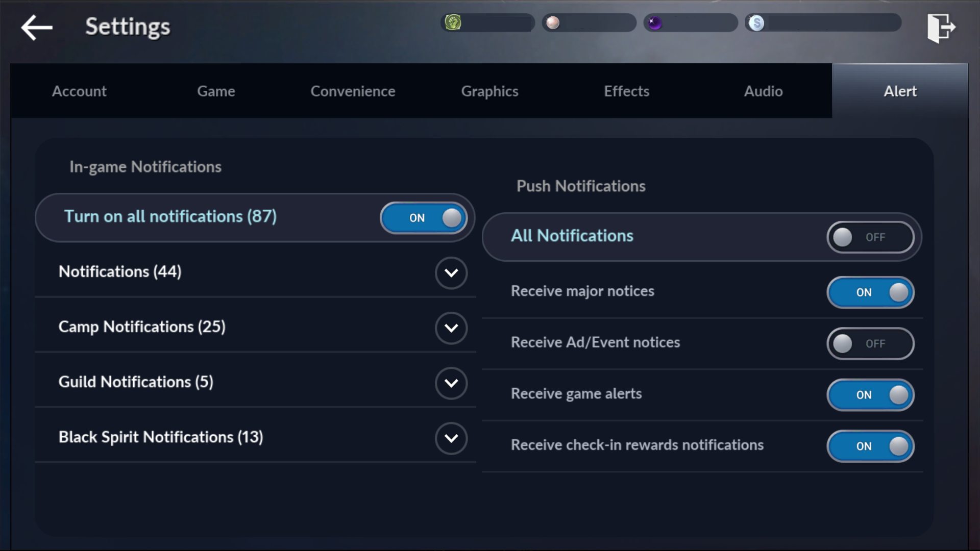Image resolution: width=980 pixels, height=551 pixels.
Task: Click 'All Notifications' label
Action: 572,236
